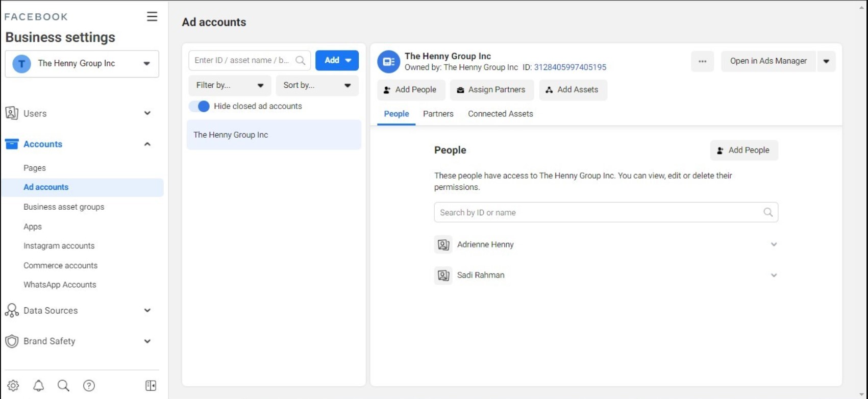Click the blue Add button
Image resolution: width=868 pixels, height=399 pixels.
337,60
